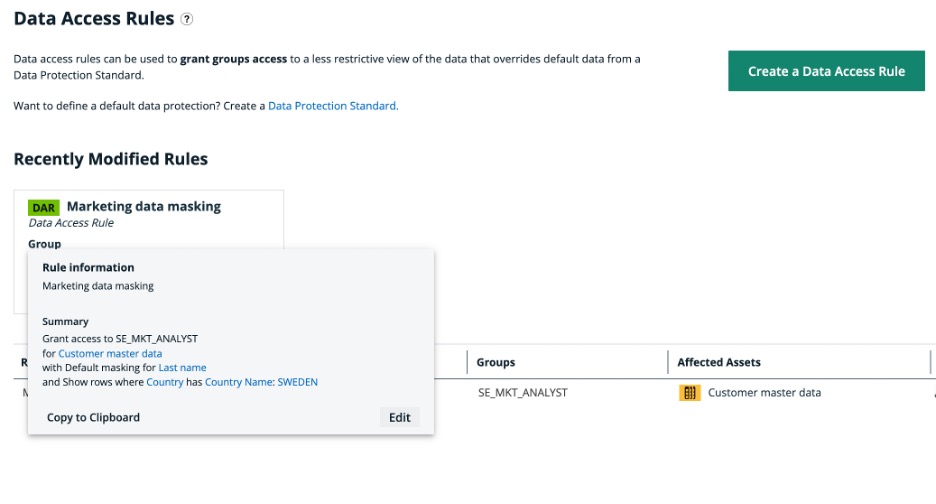Open the Marketing data masking card title
936x504 pixels.
[143, 206]
